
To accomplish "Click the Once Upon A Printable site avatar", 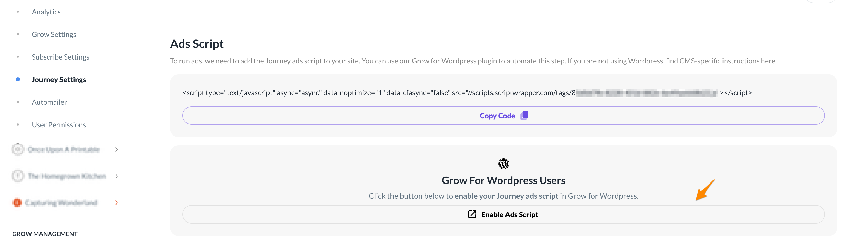I will 18,149.
